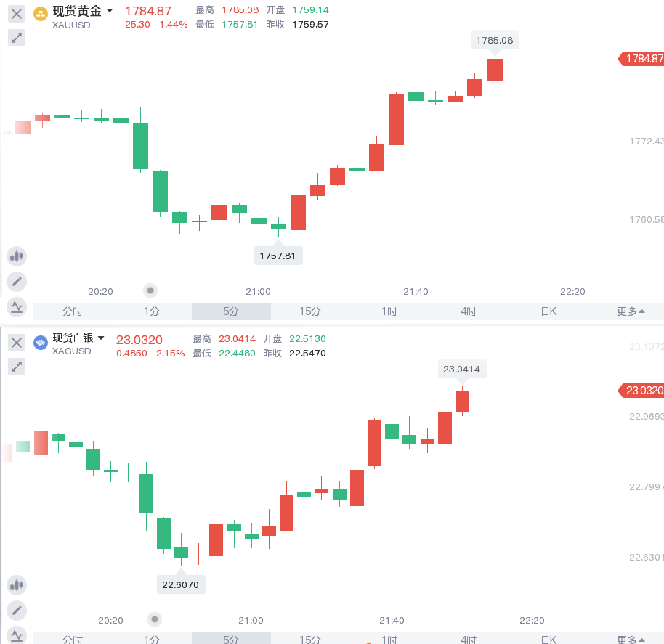Switch gold chart to 日K timeframe
The height and width of the screenshot is (644, 664).
coord(548,311)
